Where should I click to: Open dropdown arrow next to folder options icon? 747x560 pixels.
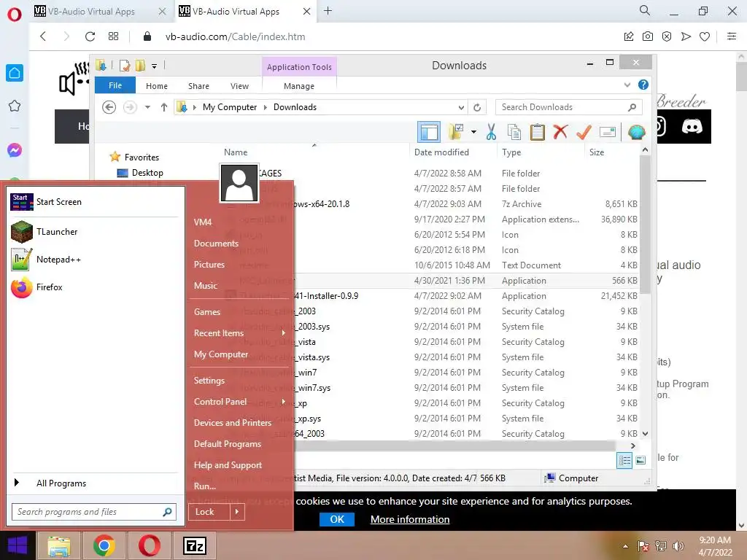[473, 132]
